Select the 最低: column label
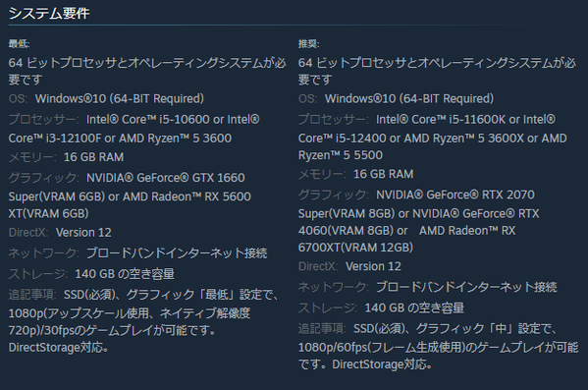The height and width of the screenshot is (390, 588). coord(19,44)
